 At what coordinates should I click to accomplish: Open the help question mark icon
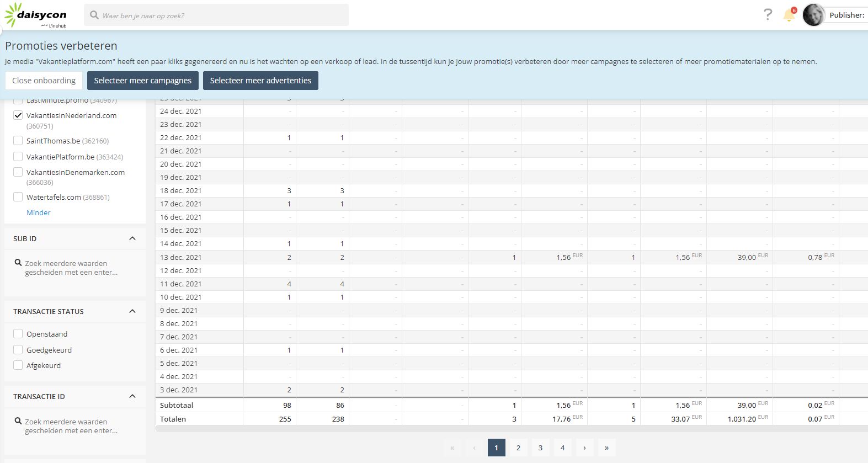pos(768,14)
